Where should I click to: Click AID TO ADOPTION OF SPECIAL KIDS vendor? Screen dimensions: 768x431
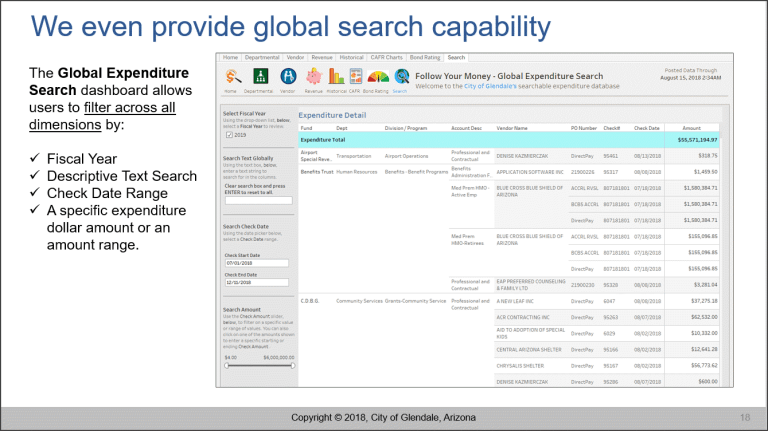tap(530, 333)
